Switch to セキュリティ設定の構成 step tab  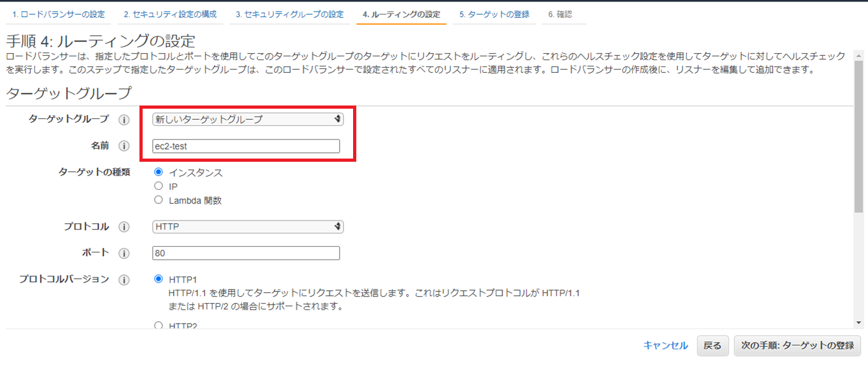coord(170,14)
